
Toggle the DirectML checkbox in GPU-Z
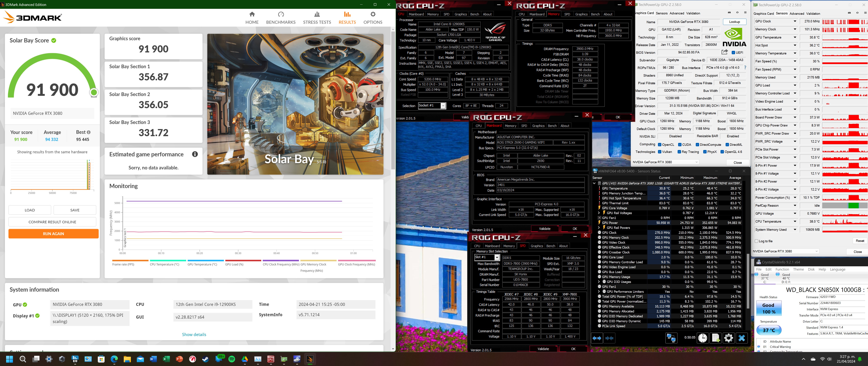pyautogui.click(x=727, y=145)
